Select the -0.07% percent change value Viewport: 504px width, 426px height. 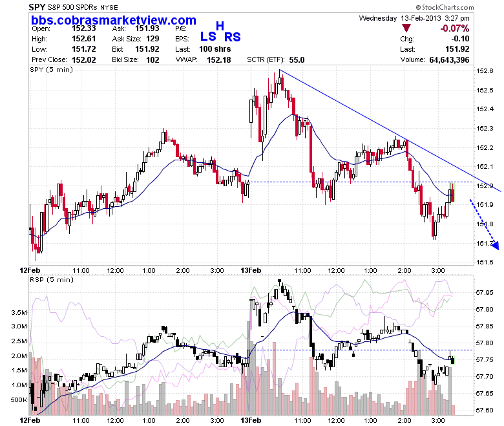point(454,28)
